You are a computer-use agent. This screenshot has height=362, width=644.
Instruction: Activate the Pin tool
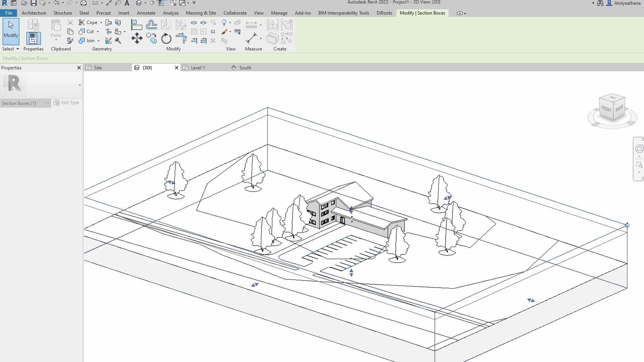point(213,31)
